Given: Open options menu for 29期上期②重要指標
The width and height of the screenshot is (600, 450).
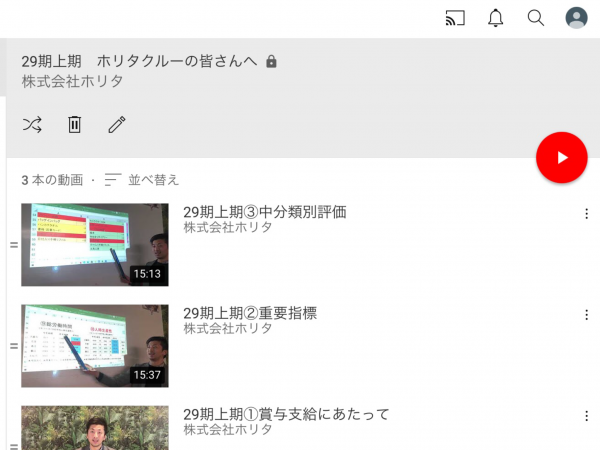Looking at the screenshot, I should tap(586, 315).
